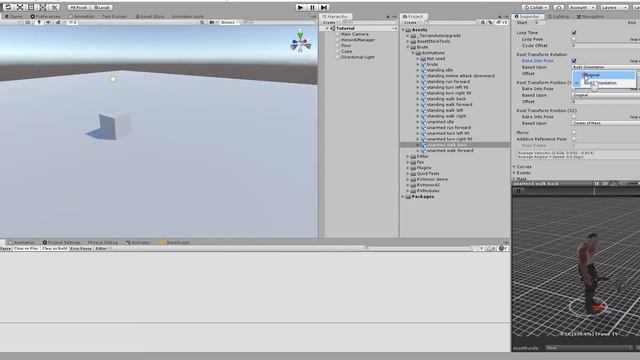Open the Collab dropdown

tap(536, 7)
